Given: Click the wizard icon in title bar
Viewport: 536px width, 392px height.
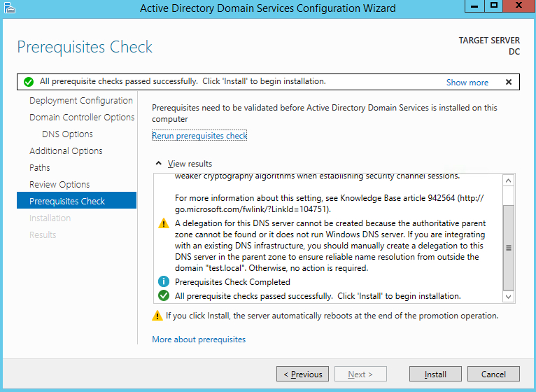Looking at the screenshot, I should 10,8.
